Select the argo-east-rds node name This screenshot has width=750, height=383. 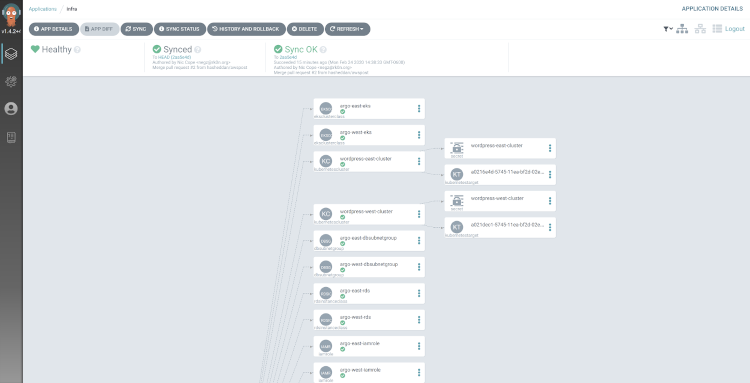pos(355,291)
